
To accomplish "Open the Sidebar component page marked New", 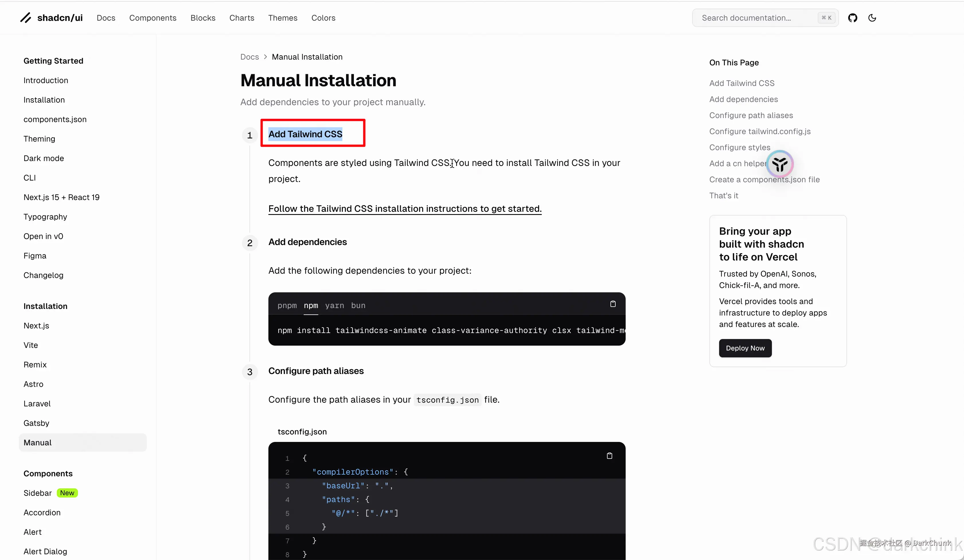I will (x=38, y=493).
